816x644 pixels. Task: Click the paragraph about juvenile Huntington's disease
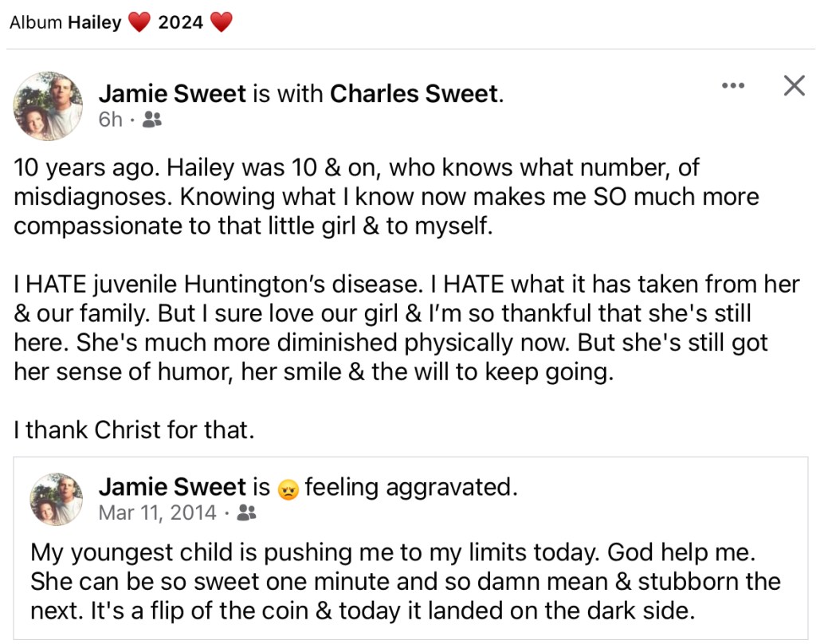pos(406,328)
